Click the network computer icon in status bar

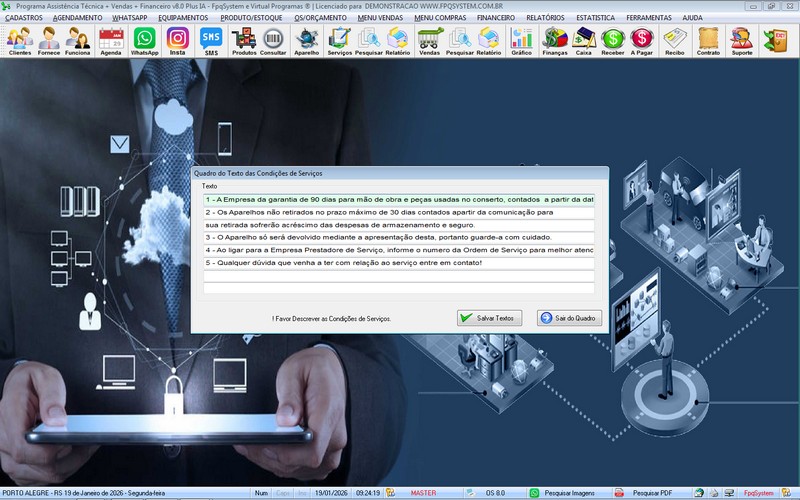pos(729,493)
